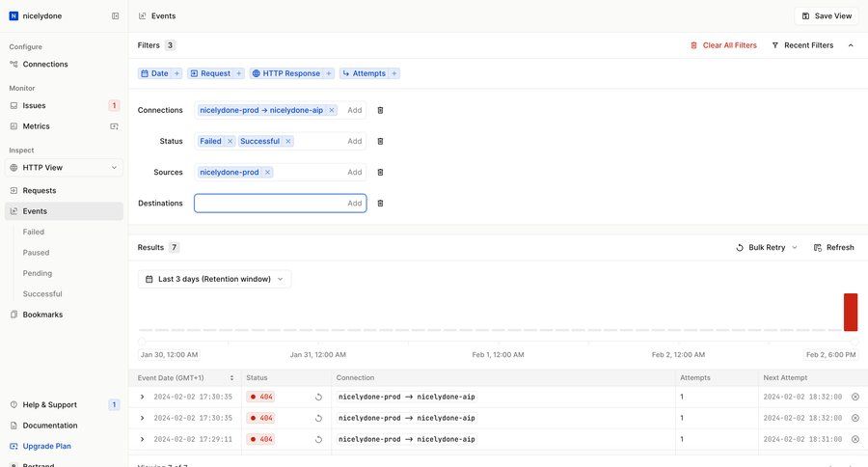Open the retention window date dropdown
This screenshot has height=467, width=868.
pos(214,279)
